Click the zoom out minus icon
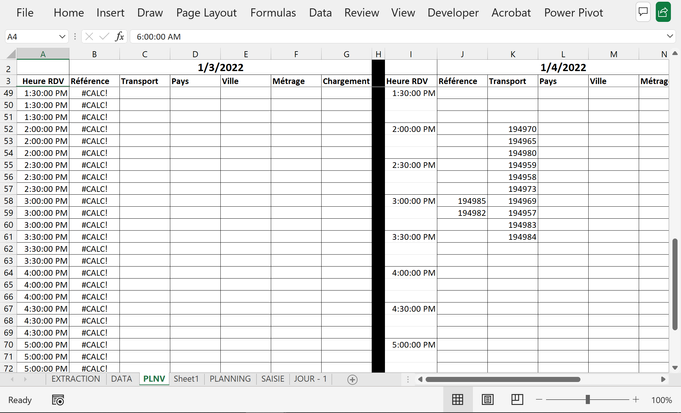This screenshot has width=681, height=413. click(x=539, y=400)
